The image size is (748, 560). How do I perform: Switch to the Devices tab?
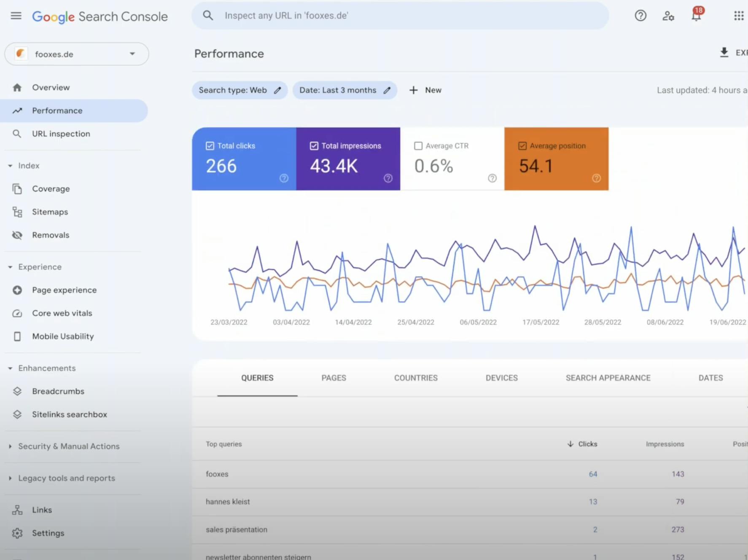click(502, 378)
